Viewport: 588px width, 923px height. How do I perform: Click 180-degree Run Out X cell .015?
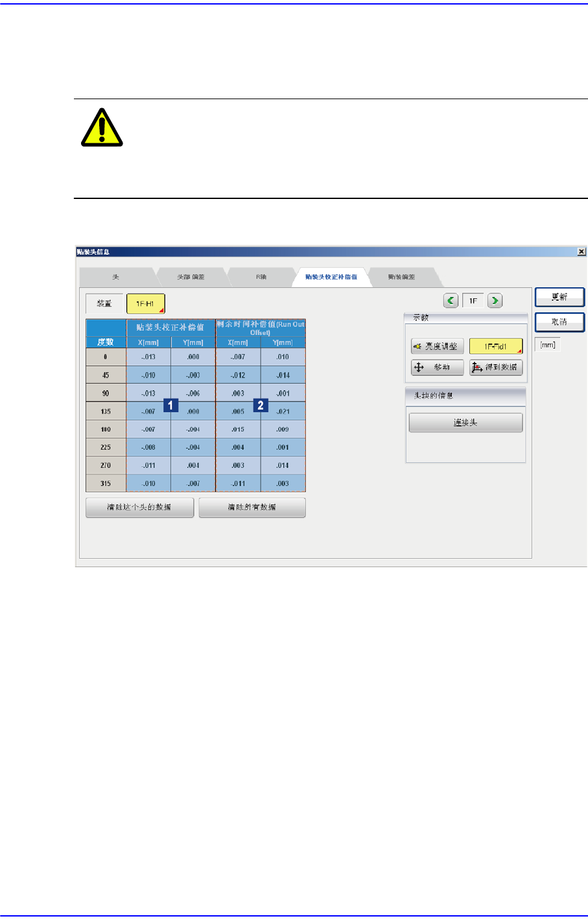tap(238, 429)
